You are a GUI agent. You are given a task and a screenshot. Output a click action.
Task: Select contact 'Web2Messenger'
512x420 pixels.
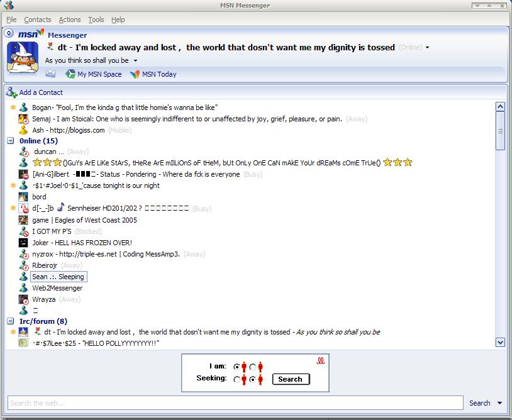[x=57, y=288]
